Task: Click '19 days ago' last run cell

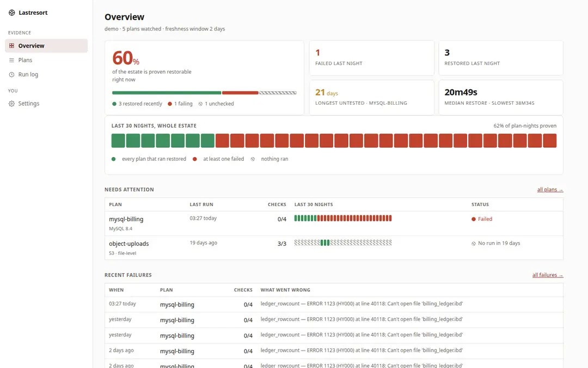Action: click(203, 243)
